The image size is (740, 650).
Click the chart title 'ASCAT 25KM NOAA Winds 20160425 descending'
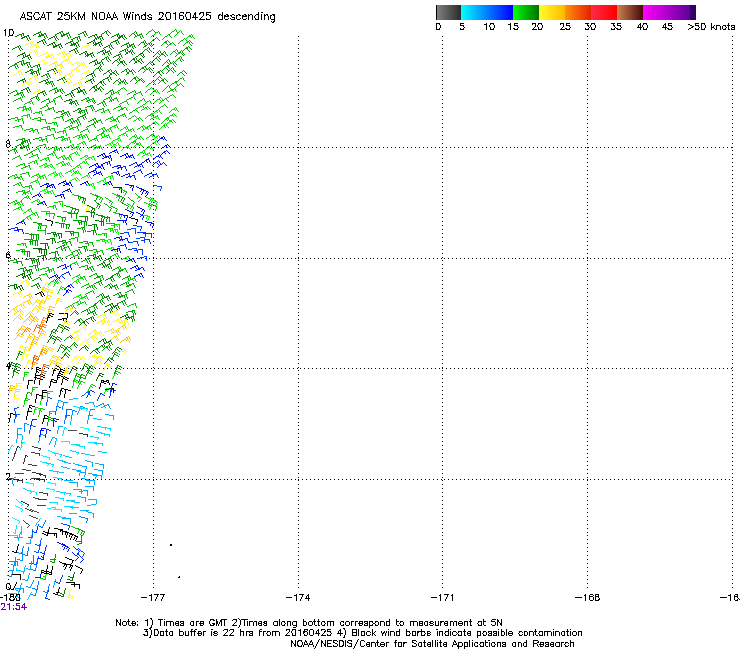[147, 17]
